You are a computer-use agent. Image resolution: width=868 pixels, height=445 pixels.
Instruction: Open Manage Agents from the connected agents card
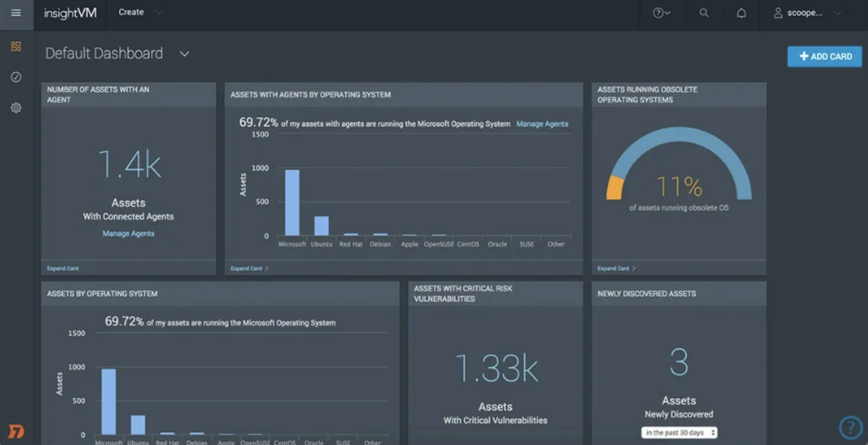(128, 233)
